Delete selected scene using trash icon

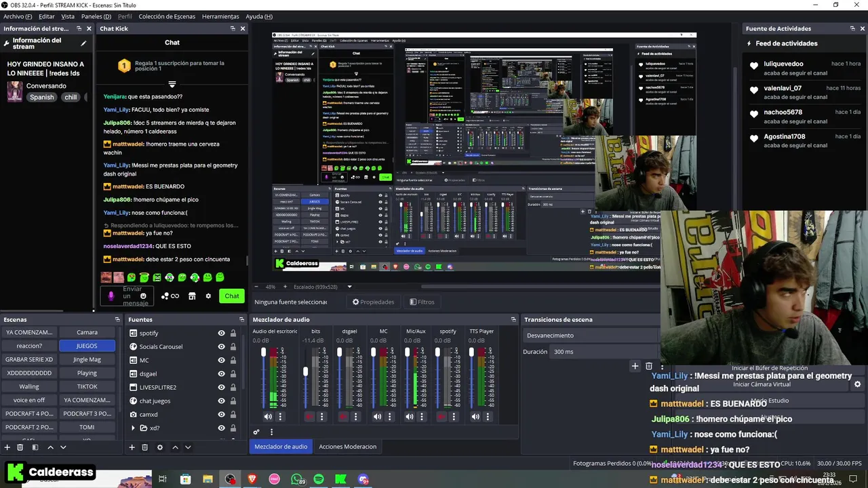(x=20, y=447)
